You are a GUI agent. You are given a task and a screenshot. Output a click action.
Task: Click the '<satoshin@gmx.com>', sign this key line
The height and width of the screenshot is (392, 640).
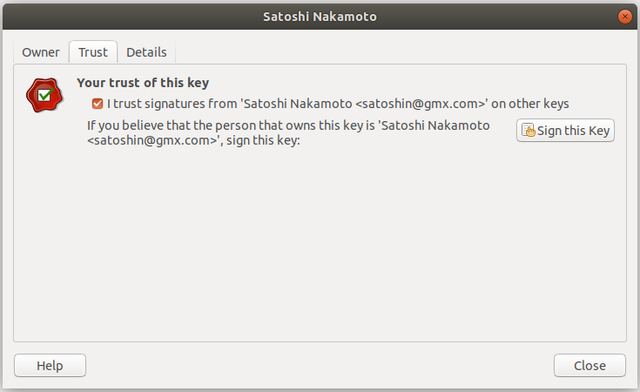click(193, 140)
